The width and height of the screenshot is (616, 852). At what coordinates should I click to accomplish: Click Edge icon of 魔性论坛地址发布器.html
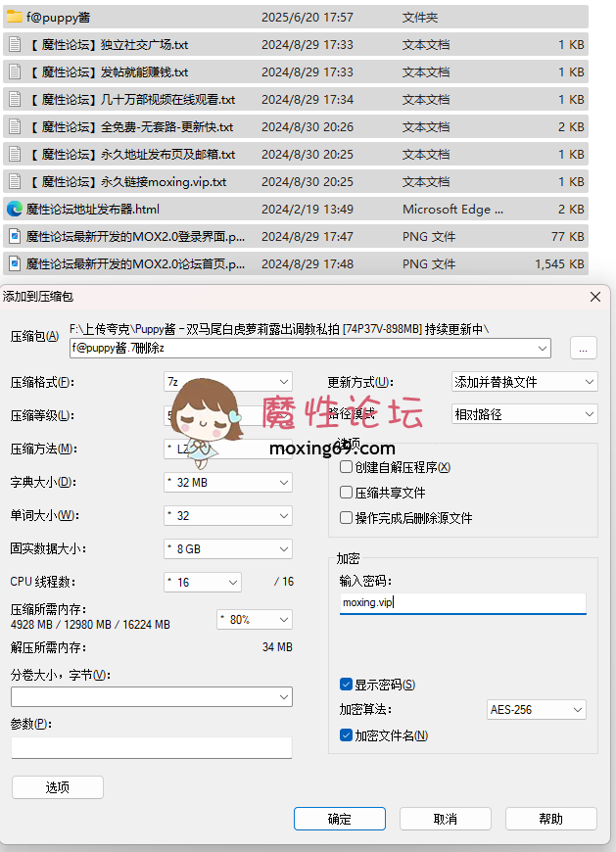(15, 209)
